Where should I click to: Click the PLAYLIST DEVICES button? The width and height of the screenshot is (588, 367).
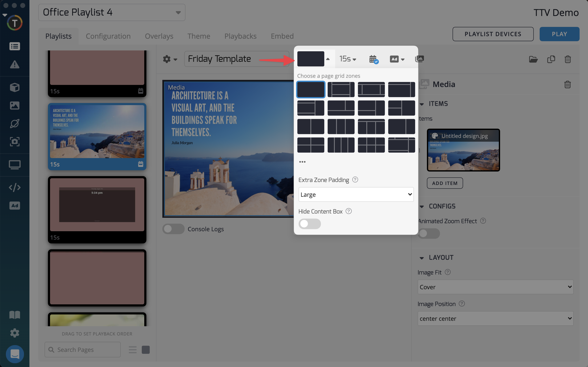[x=493, y=34]
